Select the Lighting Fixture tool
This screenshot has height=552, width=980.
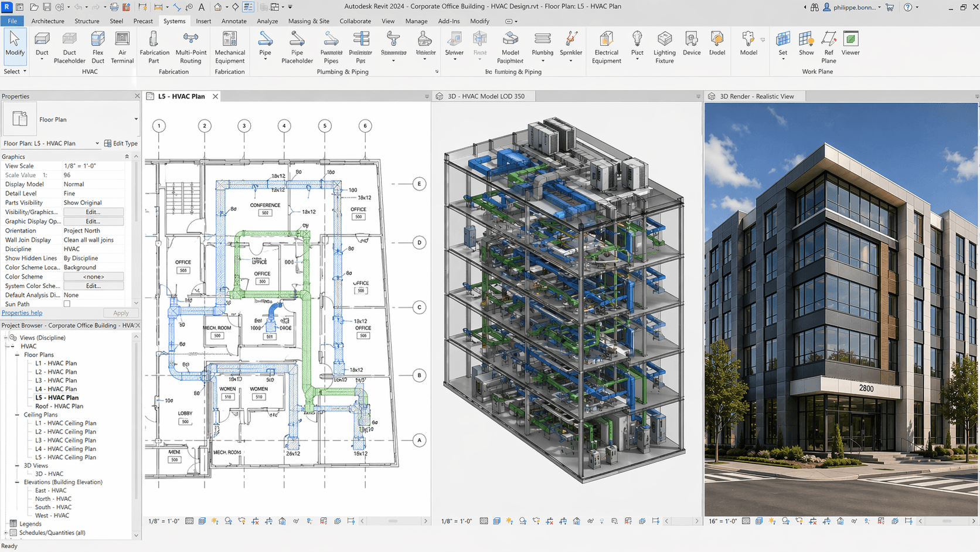point(664,47)
